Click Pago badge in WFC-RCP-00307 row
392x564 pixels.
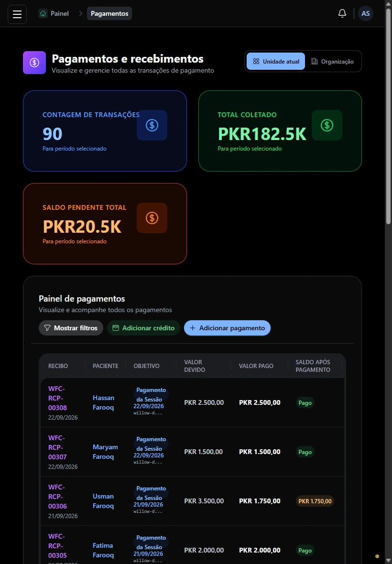tap(305, 452)
